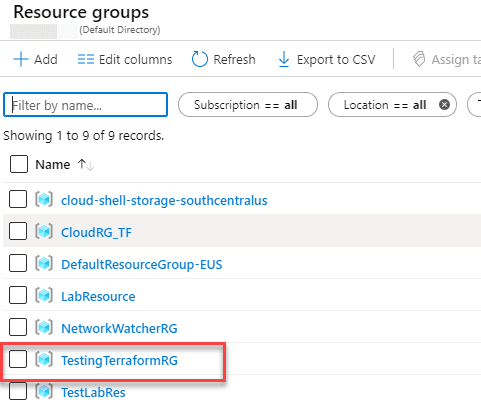Click the (Default Directory) text
The width and height of the screenshot is (481, 405).
coord(120,30)
